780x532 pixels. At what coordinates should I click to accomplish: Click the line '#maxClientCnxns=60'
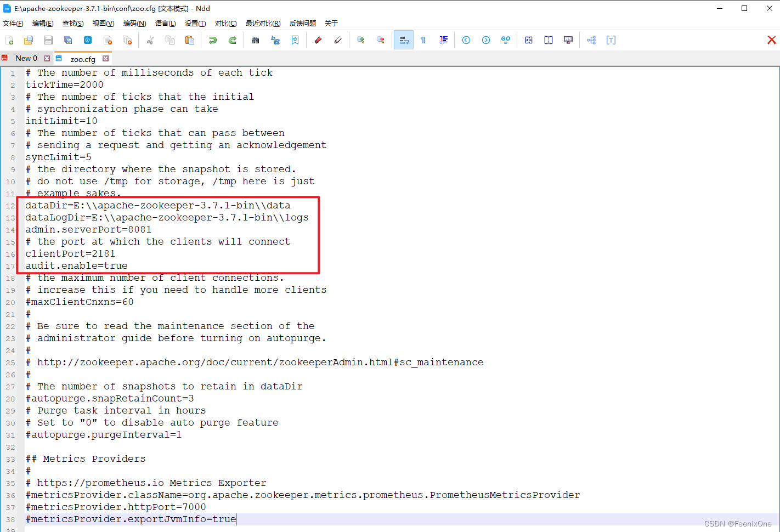click(x=80, y=302)
